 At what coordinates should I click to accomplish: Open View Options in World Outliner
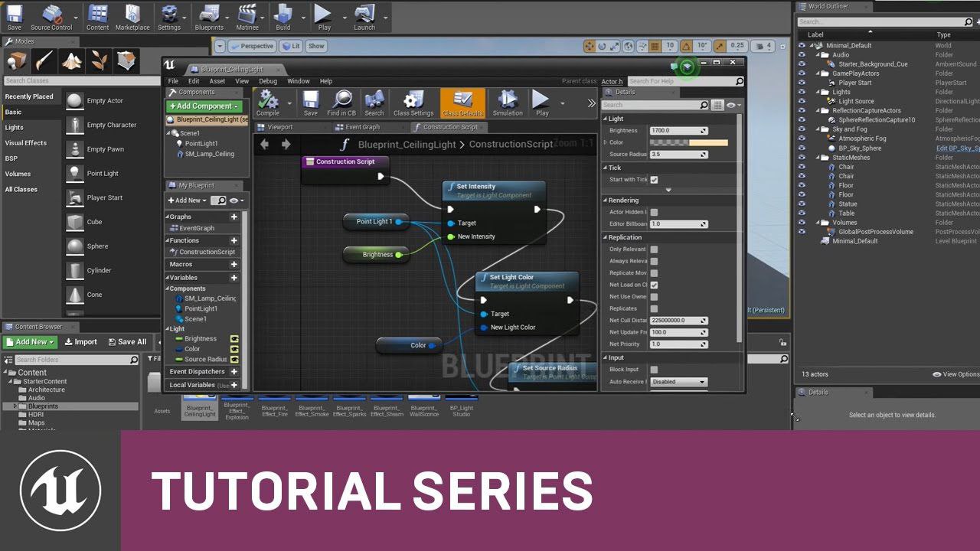tap(956, 374)
